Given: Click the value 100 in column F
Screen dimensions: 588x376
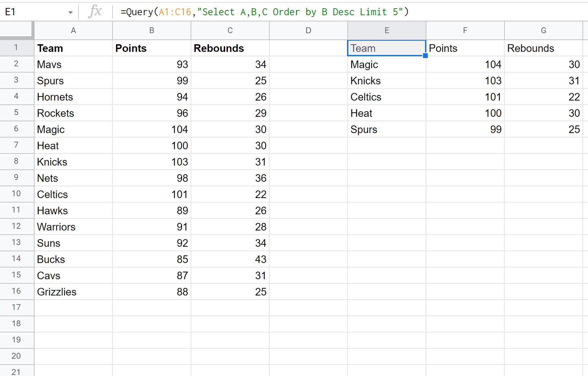Looking at the screenshot, I should click(465, 113).
